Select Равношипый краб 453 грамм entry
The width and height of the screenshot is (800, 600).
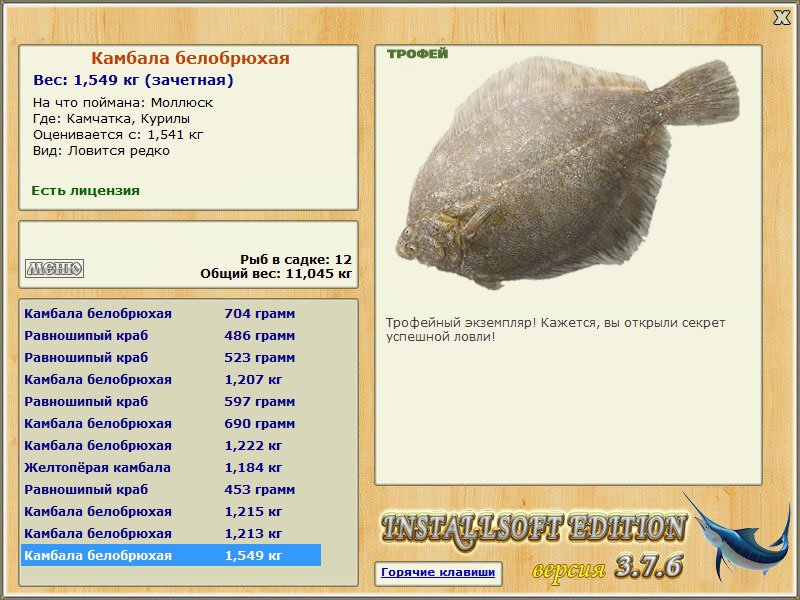[171, 489]
